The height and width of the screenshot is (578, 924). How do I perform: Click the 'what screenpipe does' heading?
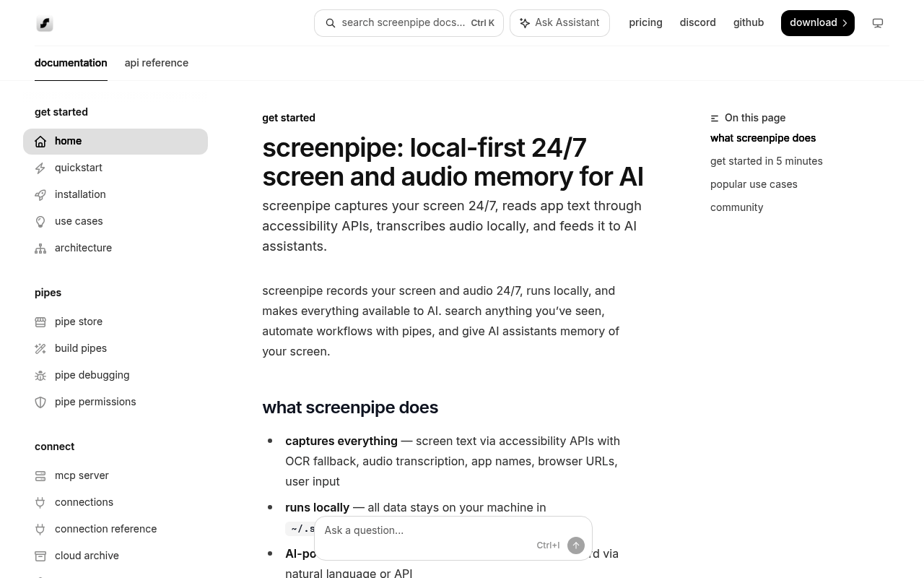tap(350, 407)
